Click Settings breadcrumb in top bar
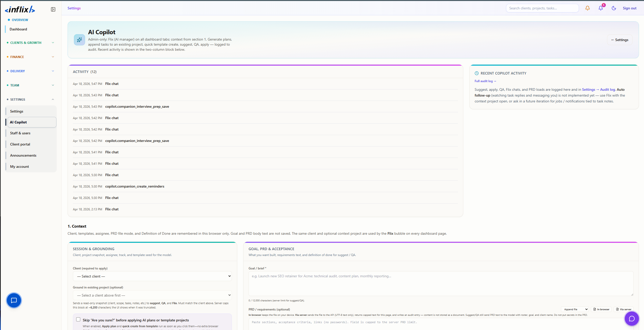This screenshot has width=644, height=330. coord(74,8)
